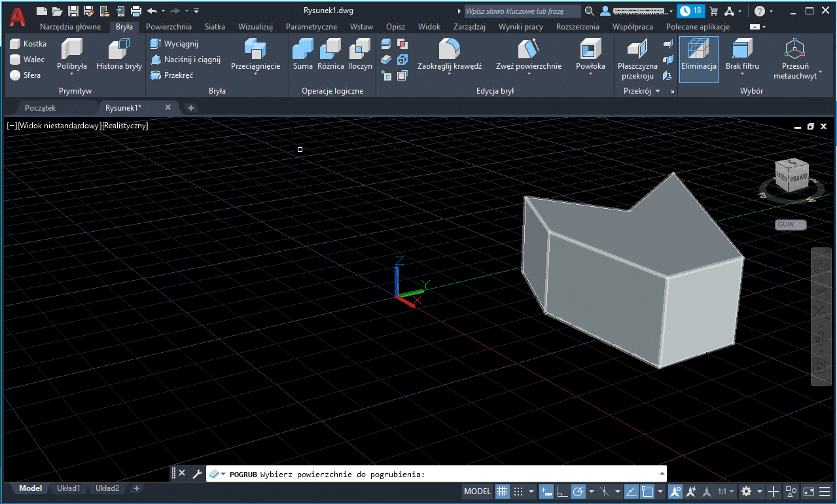
Task: Start the Polibryła polysolid tool
Action: pyautogui.click(x=72, y=54)
